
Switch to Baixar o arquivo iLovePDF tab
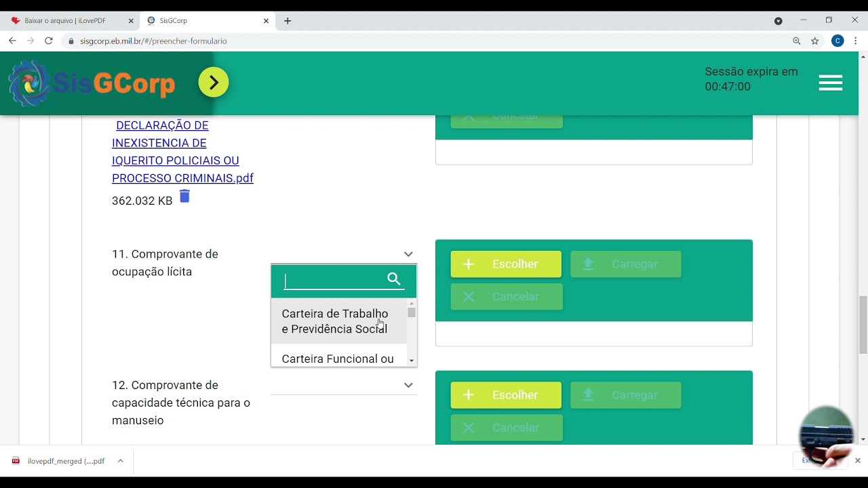71,21
